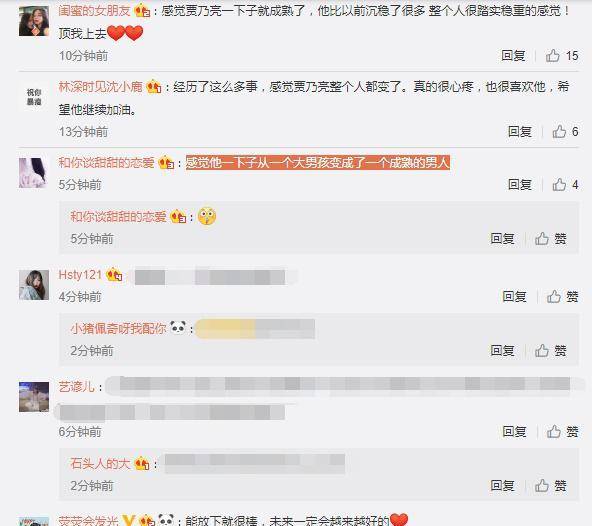Like 小猪佩奇呀我配你's reply with the thumbs-up icon

click(x=542, y=351)
